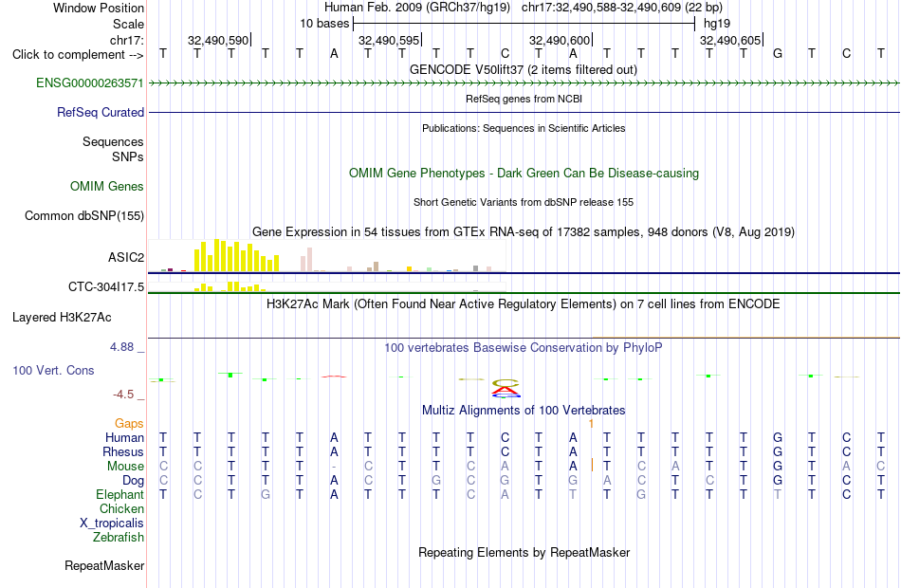This screenshot has width=901, height=588.
Task: Select the 100 Vert. Cons track label
Action: tap(53, 370)
